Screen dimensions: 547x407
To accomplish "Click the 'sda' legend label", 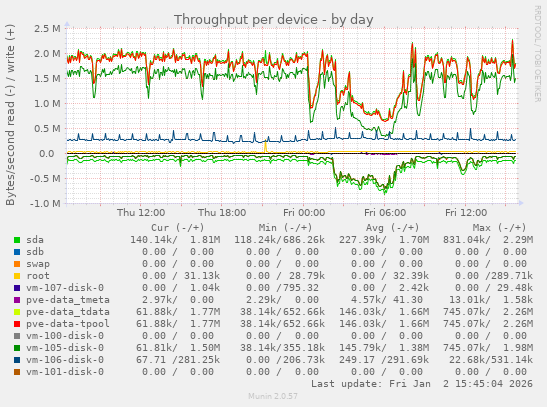I will click(35, 240).
